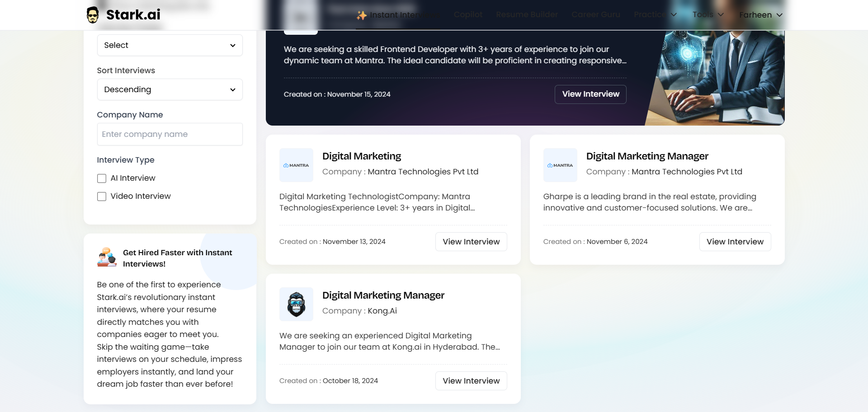Screen dimensions: 868x412
Task: Expand the Practice dropdown menu
Action: (x=655, y=15)
